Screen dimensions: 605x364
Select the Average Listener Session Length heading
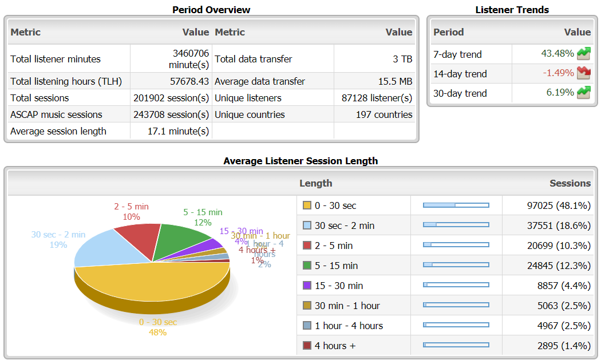300,161
